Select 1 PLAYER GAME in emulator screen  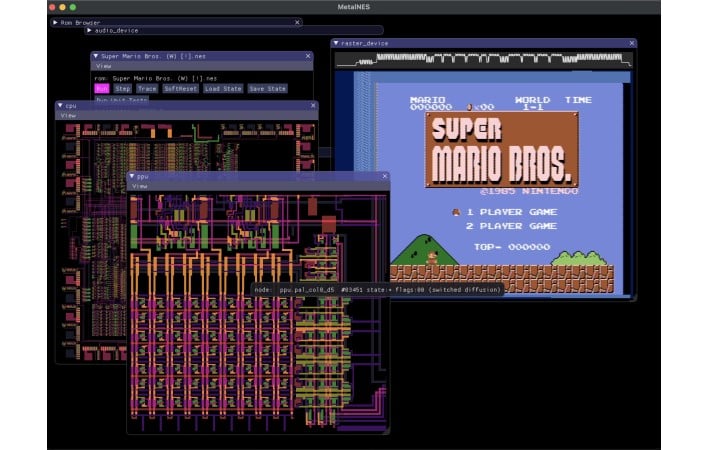tap(511, 211)
